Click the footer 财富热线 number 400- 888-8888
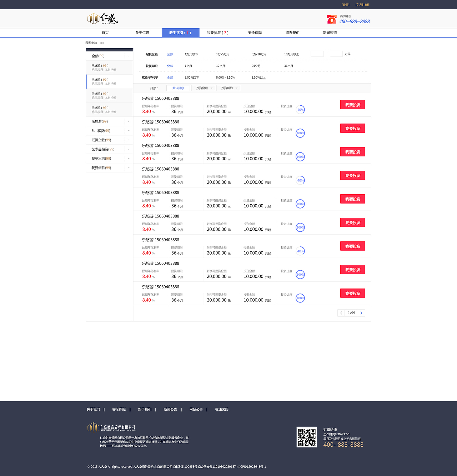Image resolution: width=457 pixels, height=476 pixels. click(x=343, y=445)
